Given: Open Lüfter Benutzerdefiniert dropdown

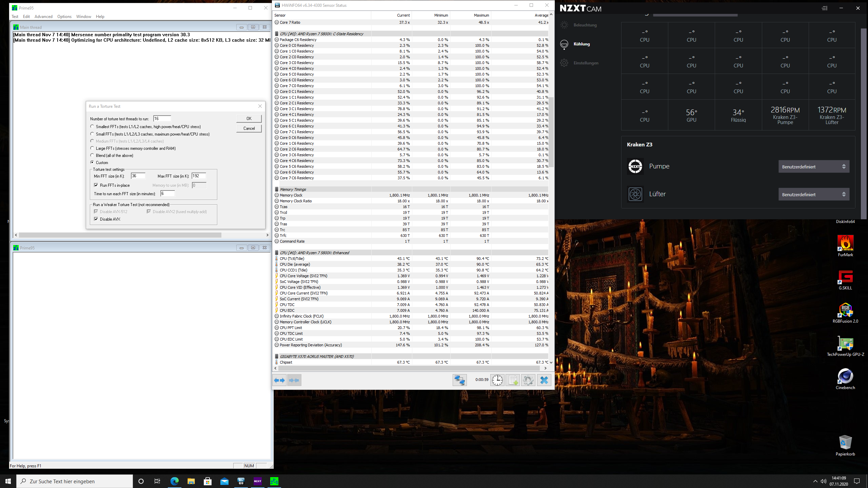Looking at the screenshot, I should tap(813, 194).
